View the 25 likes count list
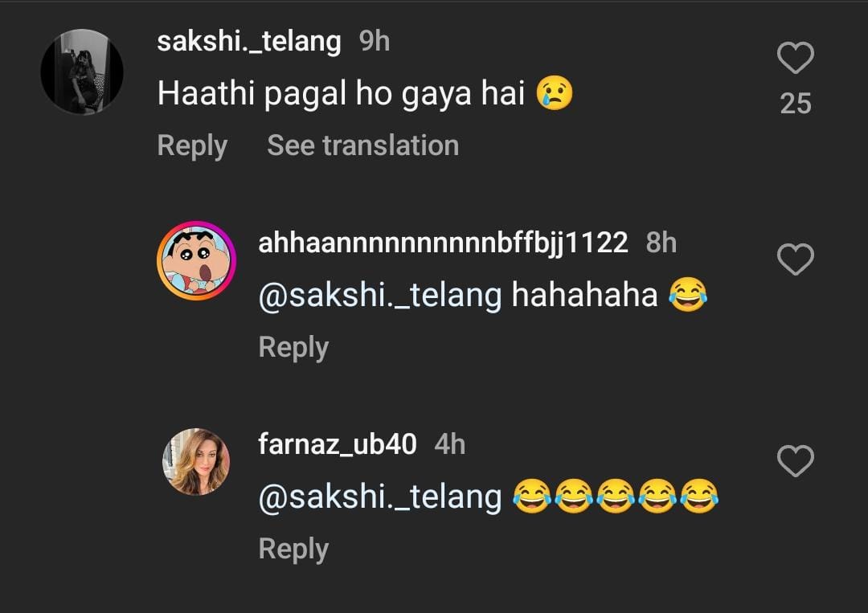Screen dimensions: 868x613 pos(796,104)
